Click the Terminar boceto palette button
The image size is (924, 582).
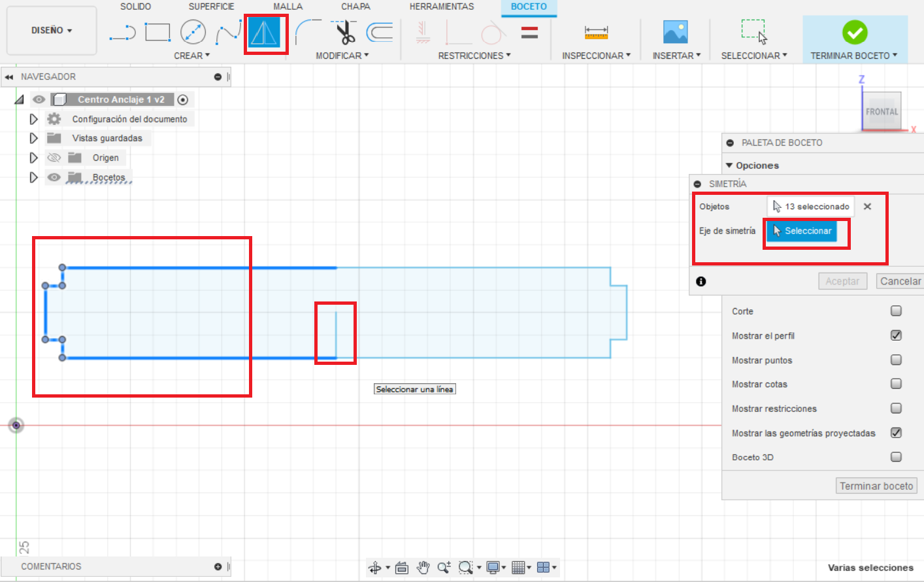(876, 486)
